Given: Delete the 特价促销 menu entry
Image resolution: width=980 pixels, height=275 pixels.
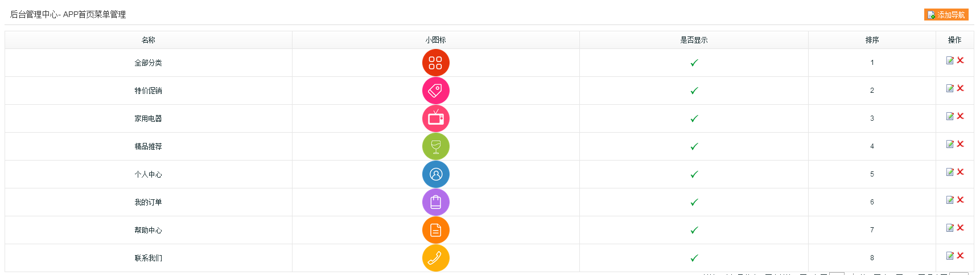Looking at the screenshot, I should (960, 88).
